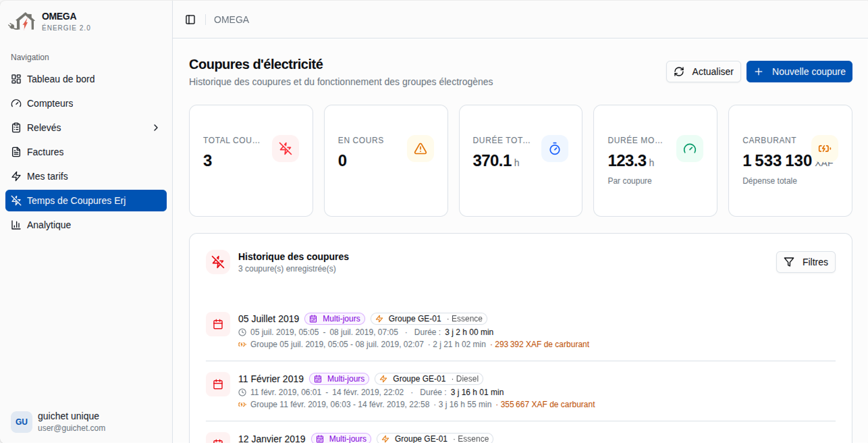Click the Multi-jours badge on 11 Février 2019

tap(340, 379)
